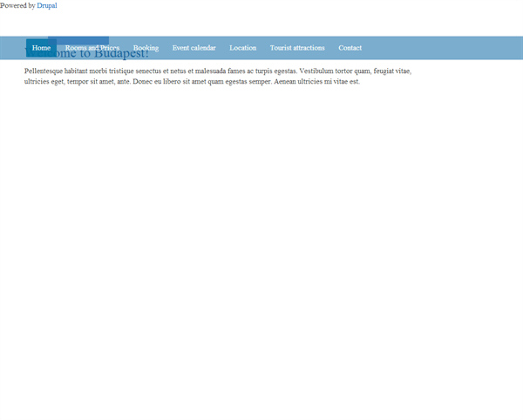
Task: Go to Rooms and Prices page
Action: click(92, 48)
